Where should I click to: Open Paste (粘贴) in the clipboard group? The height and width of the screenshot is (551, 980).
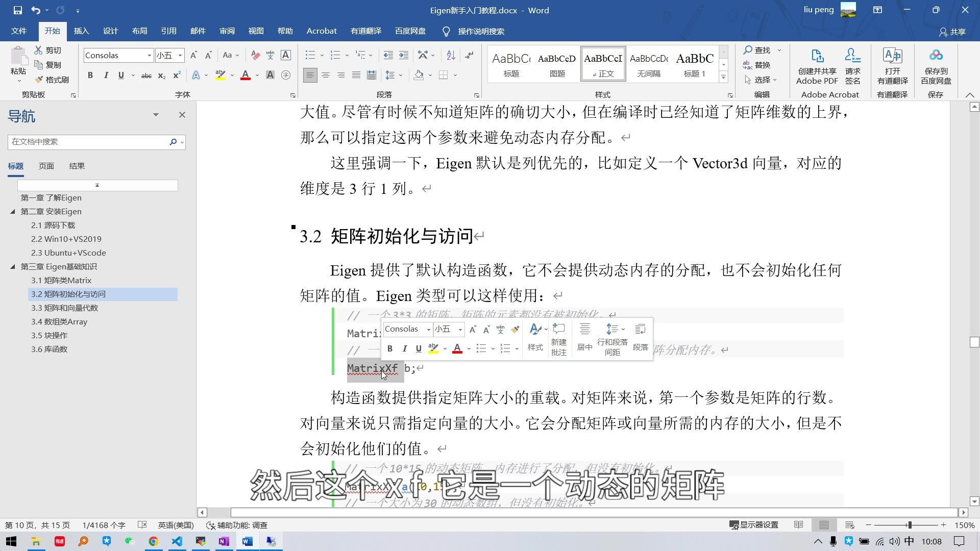pos(18,64)
